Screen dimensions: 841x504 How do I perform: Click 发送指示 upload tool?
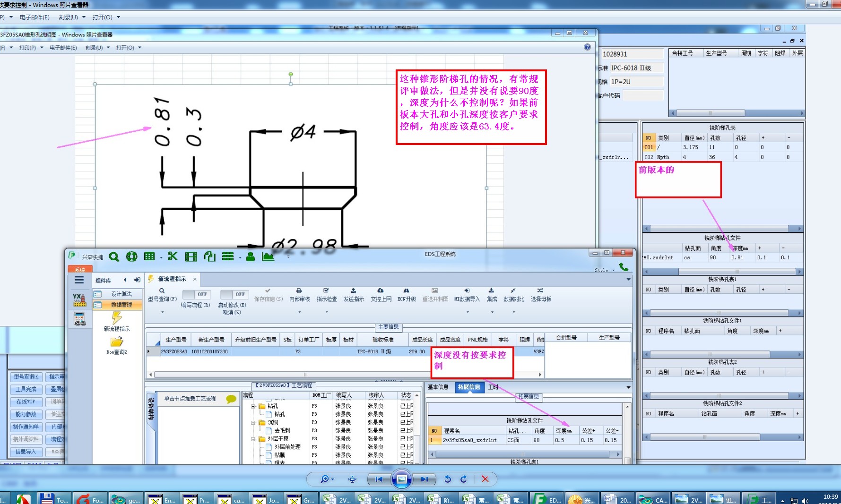click(354, 295)
